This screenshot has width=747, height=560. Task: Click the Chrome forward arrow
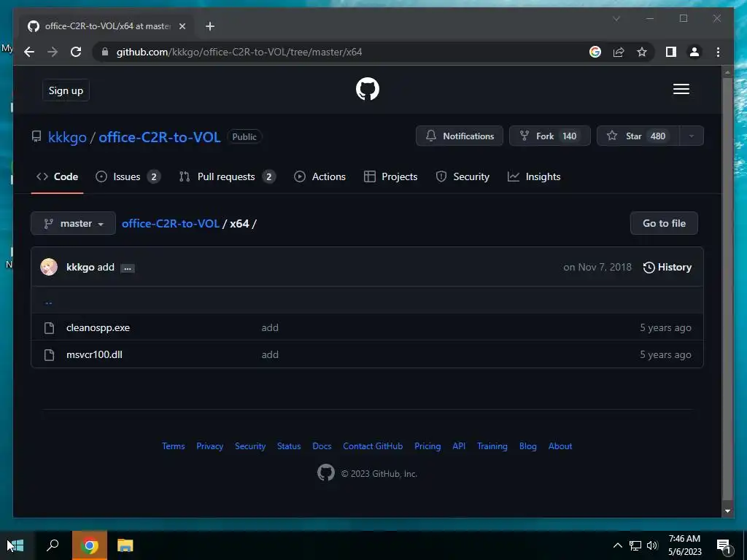pyautogui.click(x=53, y=52)
